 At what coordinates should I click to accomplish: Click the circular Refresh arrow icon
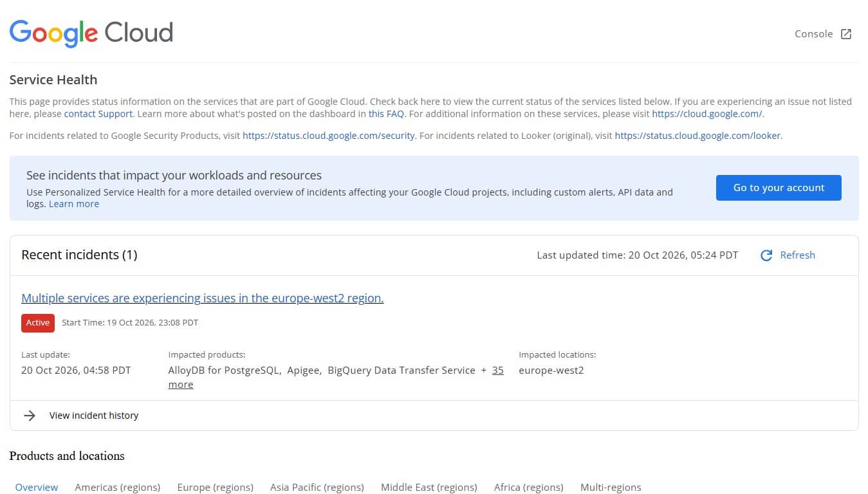(x=766, y=255)
